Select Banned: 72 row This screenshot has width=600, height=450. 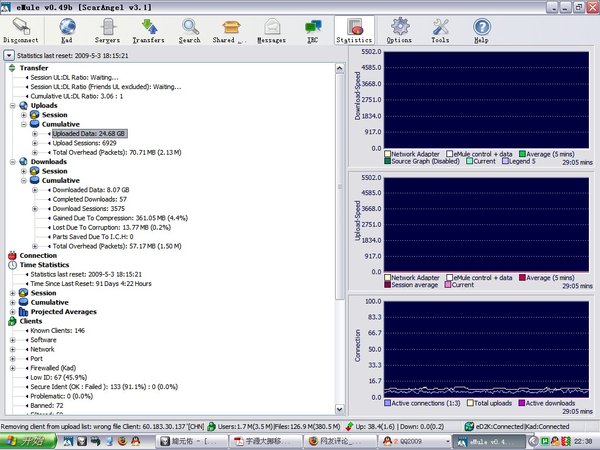47,405
